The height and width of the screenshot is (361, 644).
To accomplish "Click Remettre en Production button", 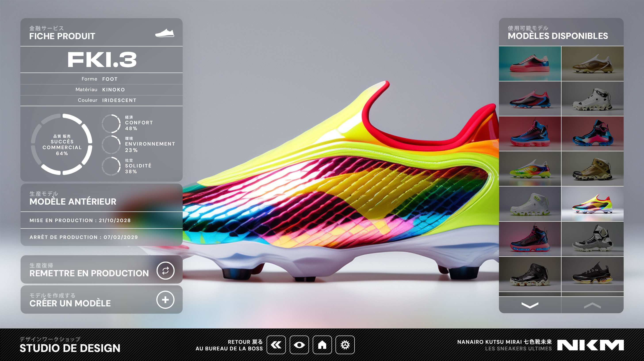I will [x=102, y=269].
